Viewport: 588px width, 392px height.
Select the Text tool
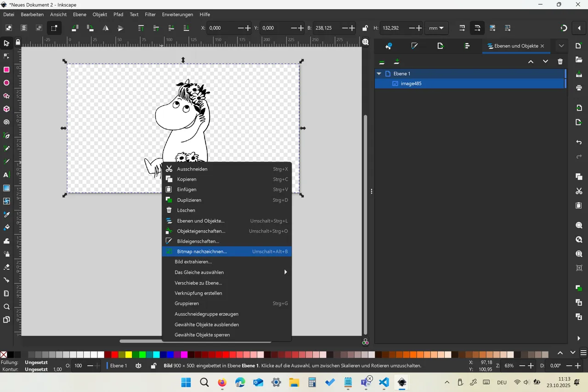click(x=6, y=175)
